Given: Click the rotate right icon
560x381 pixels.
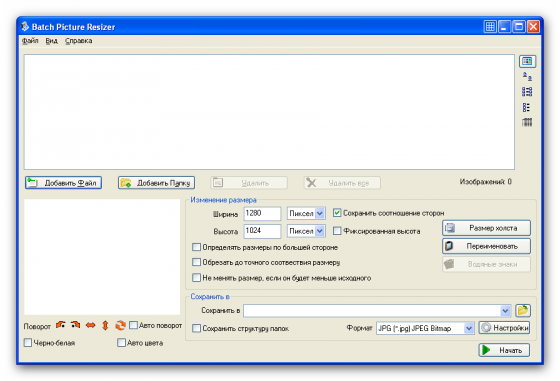Looking at the screenshot, I should [x=75, y=325].
